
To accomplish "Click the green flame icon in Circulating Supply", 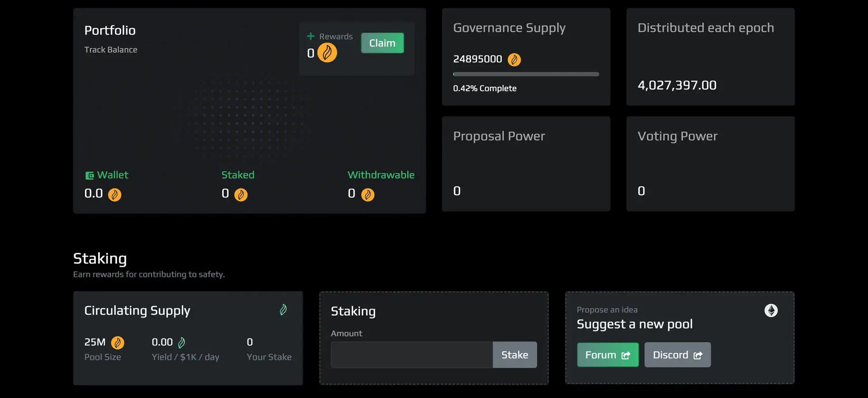I will [x=283, y=310].
